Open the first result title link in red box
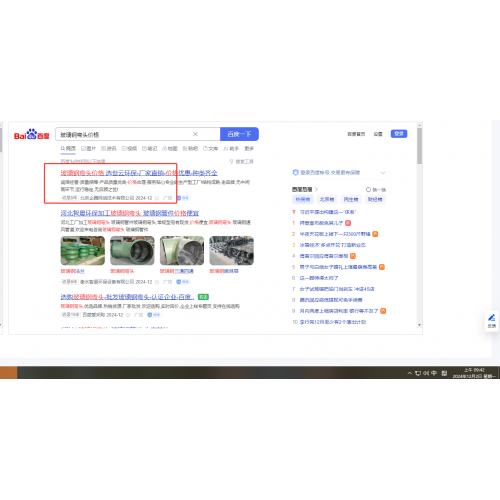Image resolution: width=500 pixels, height=500 pixels. point(139,173)
